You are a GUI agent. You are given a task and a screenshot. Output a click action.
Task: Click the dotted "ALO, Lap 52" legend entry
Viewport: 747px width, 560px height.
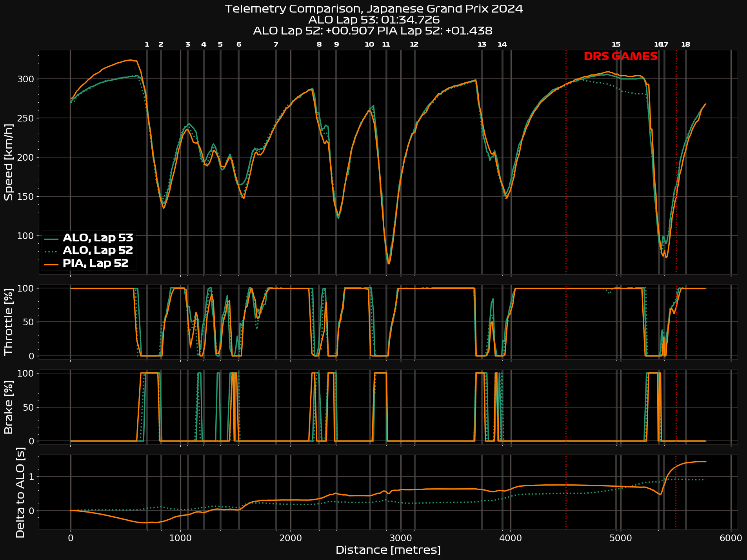click(x=98, y=250)
